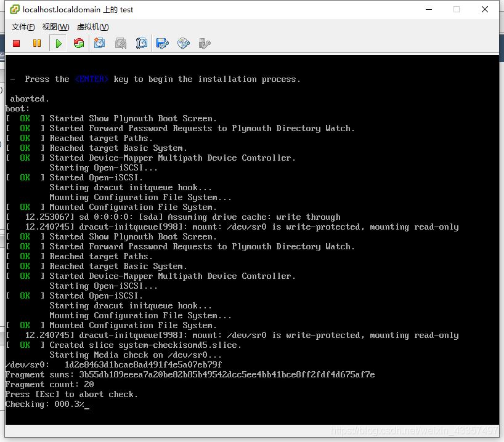
Task: Click the floppy drive connection icon
Action: coord(163,43)
